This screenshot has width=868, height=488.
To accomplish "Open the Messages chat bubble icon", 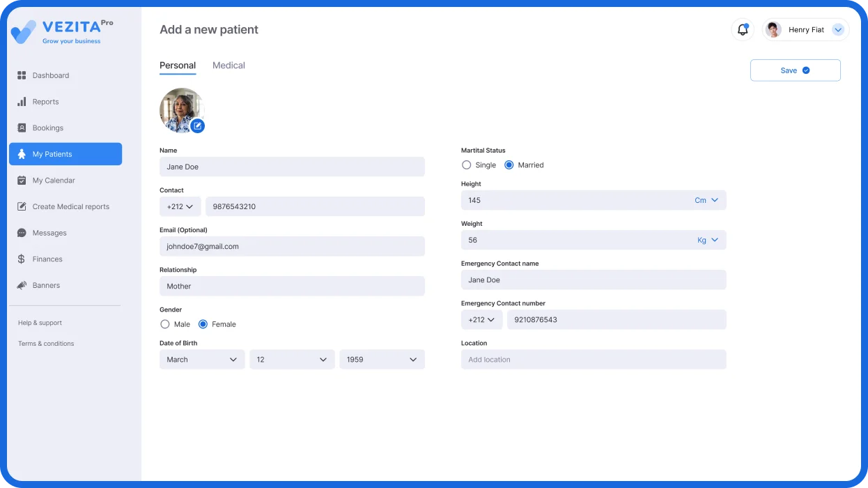I will (x=22, y=233).
